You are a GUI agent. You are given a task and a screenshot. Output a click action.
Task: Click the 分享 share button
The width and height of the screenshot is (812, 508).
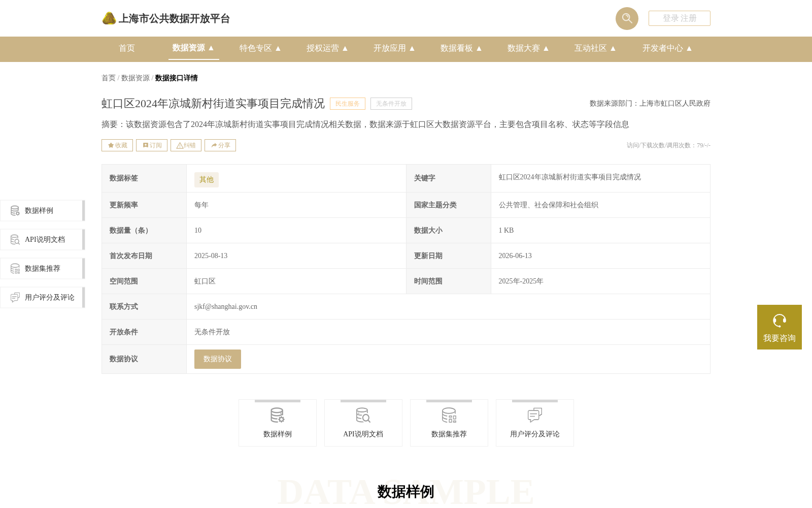click(220, 145)
